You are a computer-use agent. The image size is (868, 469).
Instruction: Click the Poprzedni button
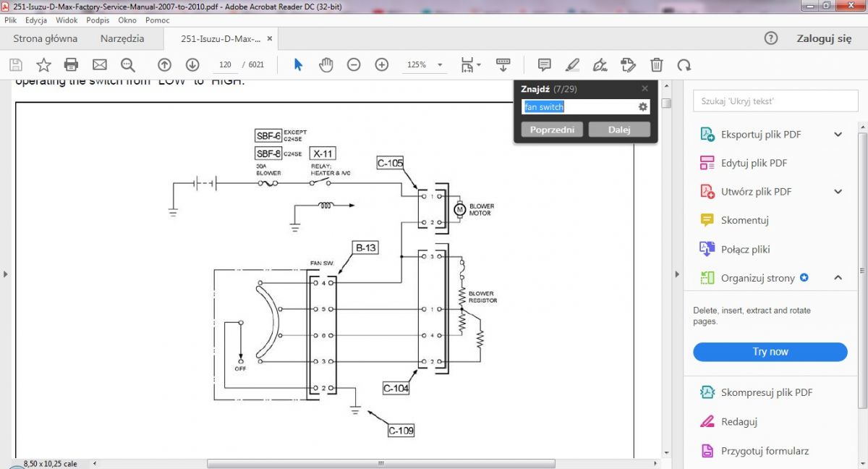pyautogui.click(x=552, y=130)
